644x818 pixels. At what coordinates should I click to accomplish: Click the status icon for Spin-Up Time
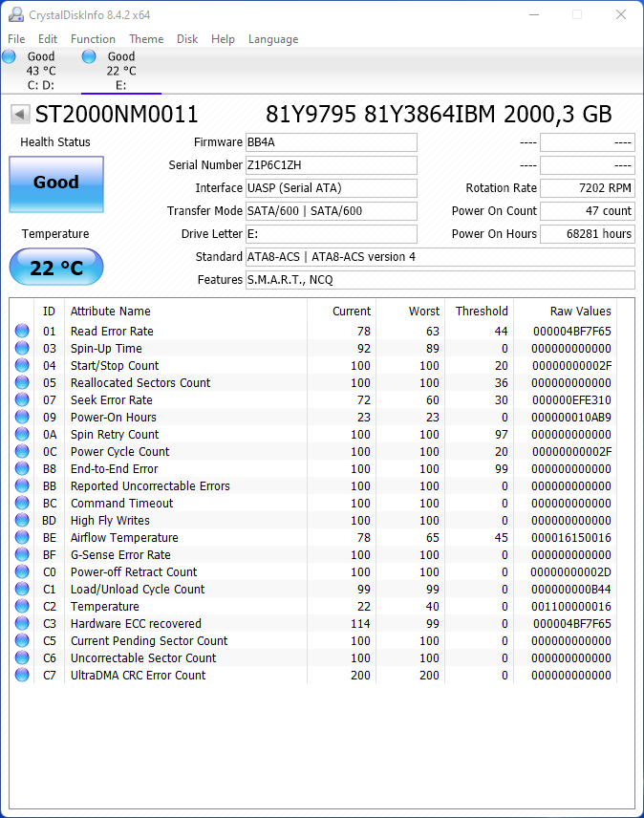22,348
